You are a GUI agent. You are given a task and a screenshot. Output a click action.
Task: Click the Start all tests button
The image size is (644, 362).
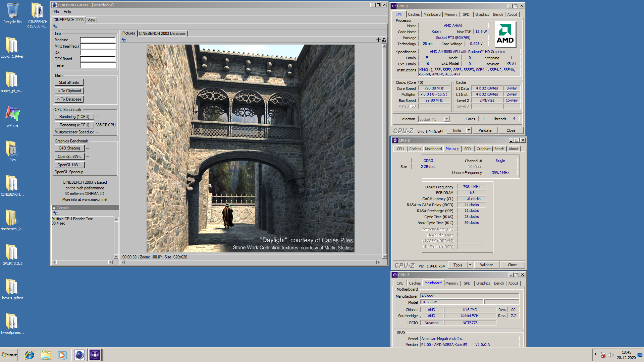point(69,82)
